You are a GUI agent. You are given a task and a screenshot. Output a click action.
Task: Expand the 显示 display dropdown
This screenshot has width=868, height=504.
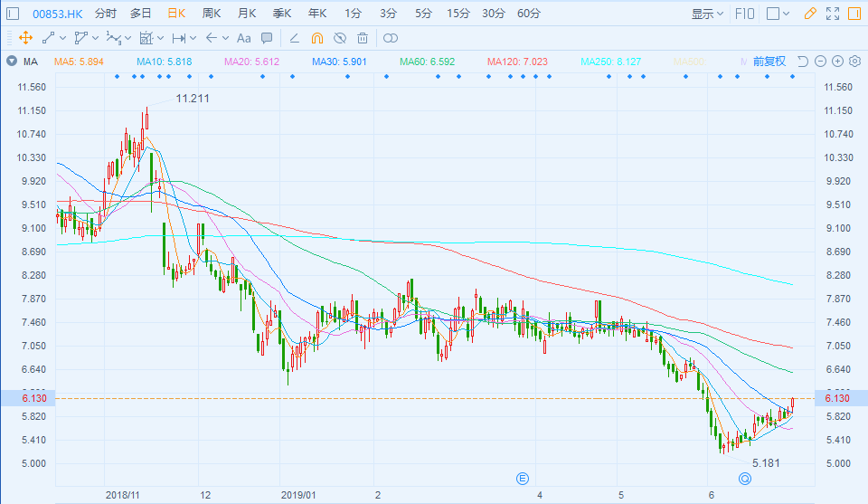tap(708, 14)
